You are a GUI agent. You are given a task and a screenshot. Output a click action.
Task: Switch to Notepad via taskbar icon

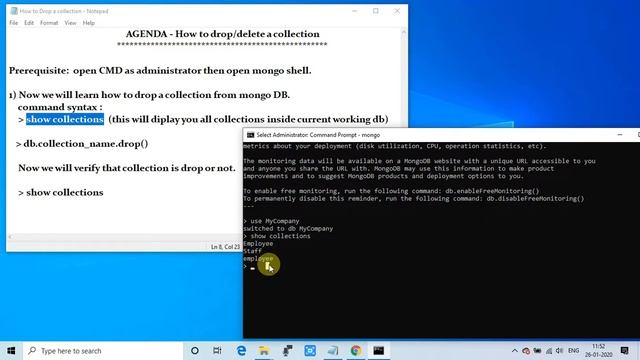coord(333,351)
